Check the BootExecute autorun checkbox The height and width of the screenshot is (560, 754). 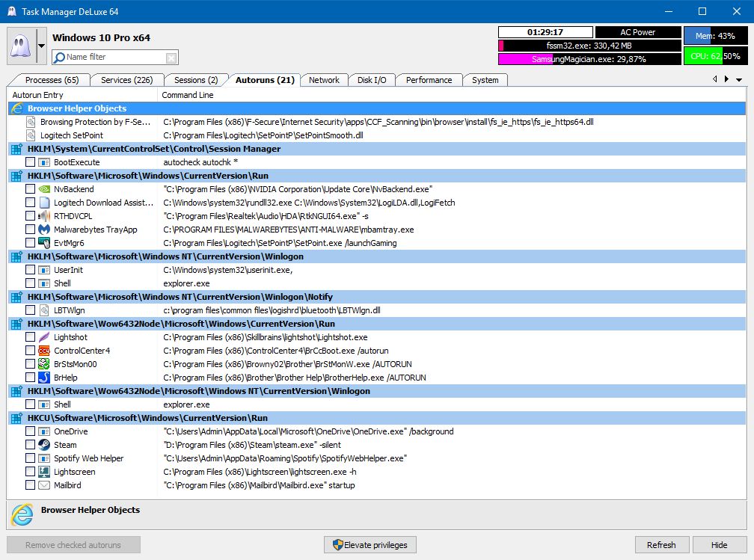[30, 162]
